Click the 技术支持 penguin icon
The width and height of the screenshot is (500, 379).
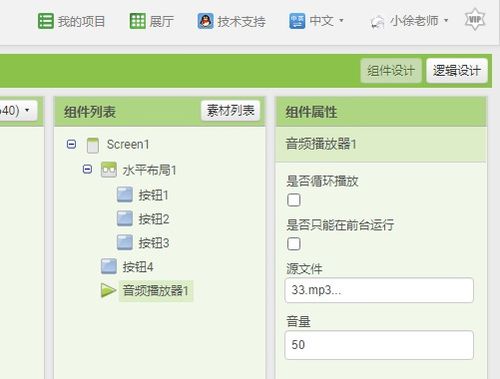pyautogui.click(x=205, y=21)
